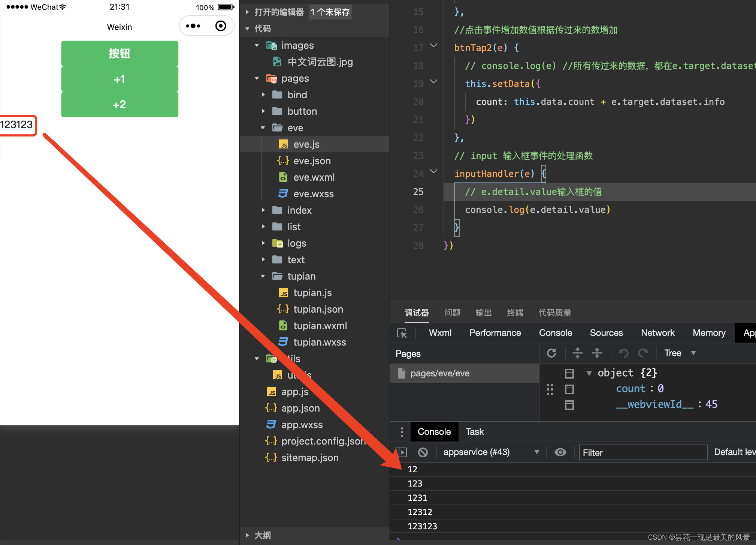Click the element inspector picker icon

point(402,333)
